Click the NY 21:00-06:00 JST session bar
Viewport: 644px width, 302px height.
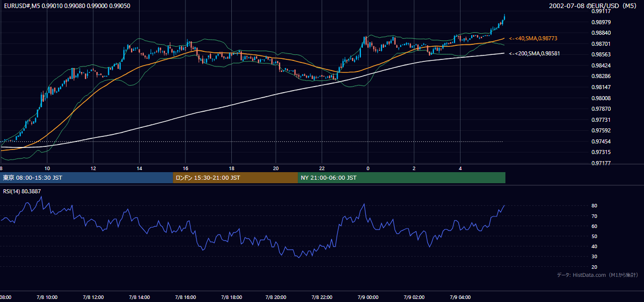pyautogui.click(x=402, y=178)
